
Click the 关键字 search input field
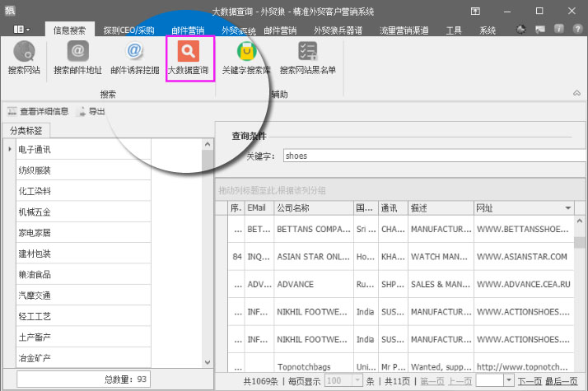click(428, 155)
